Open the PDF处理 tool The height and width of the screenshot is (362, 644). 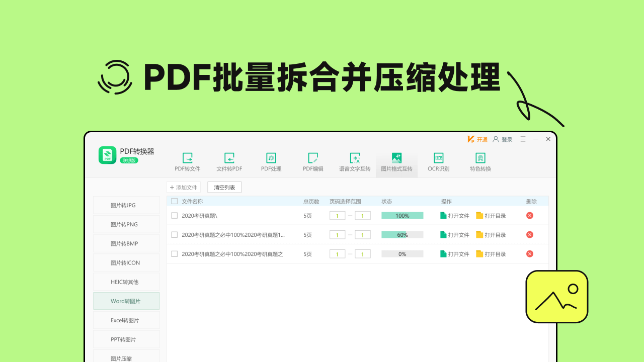coord(271,161)
